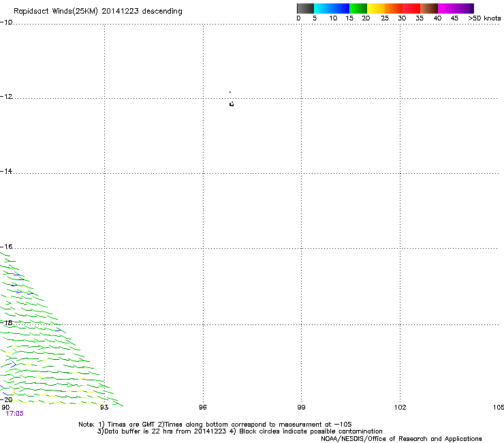The image size is (504, 443).
Task: Click the gray 0-5 knots color band
Action: coord(305,8)
